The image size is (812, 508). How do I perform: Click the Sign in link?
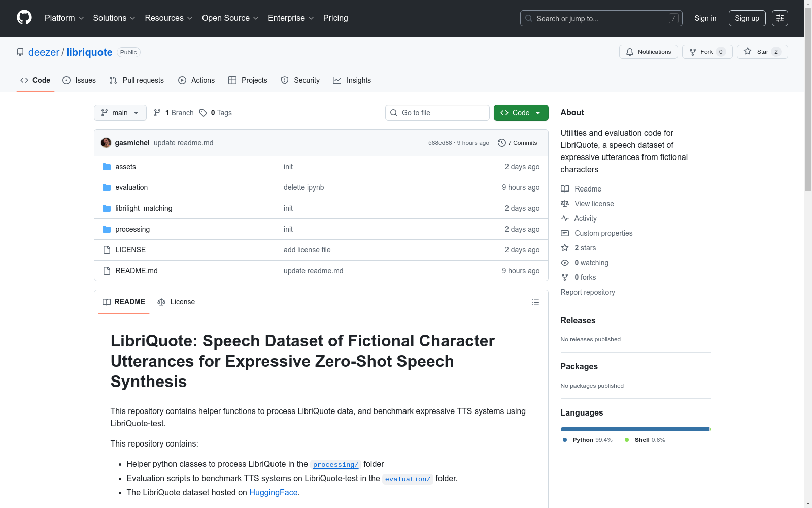pos(705,18)
